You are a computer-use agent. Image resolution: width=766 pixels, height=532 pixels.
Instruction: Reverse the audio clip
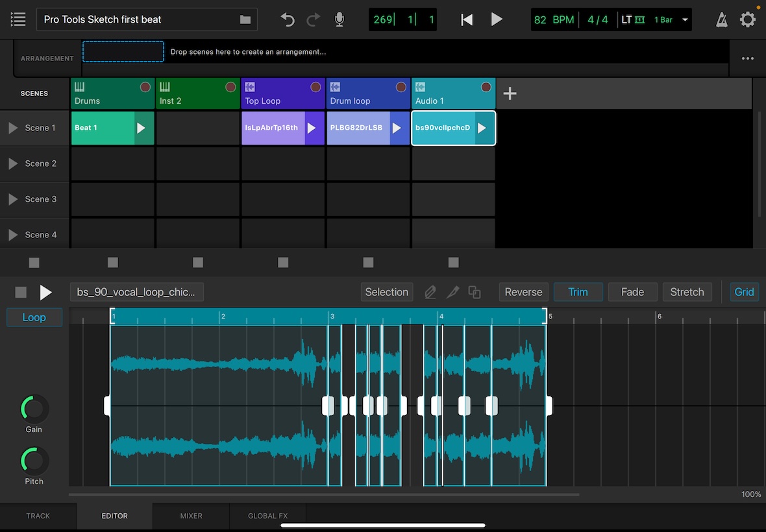coord(524,292)
